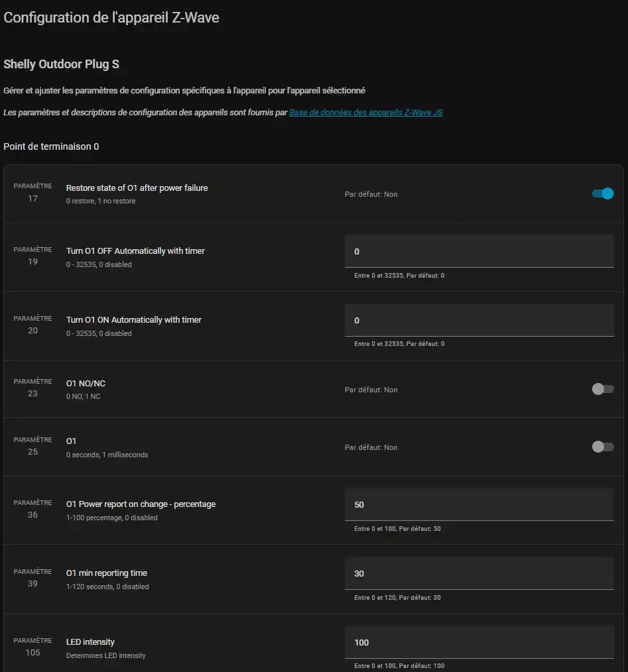
Task: Click the 'LED intensity' parameter label
Action: [90, 642]
